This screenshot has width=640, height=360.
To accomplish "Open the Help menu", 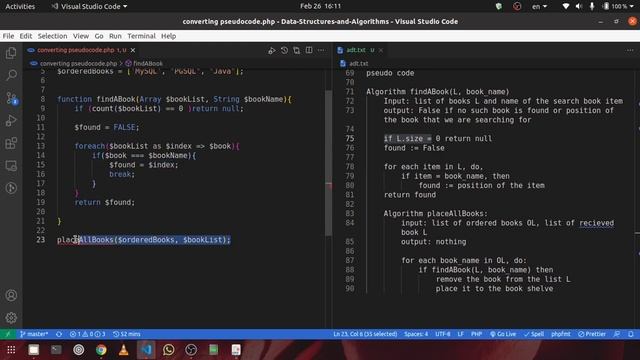I will pos(168,36).
